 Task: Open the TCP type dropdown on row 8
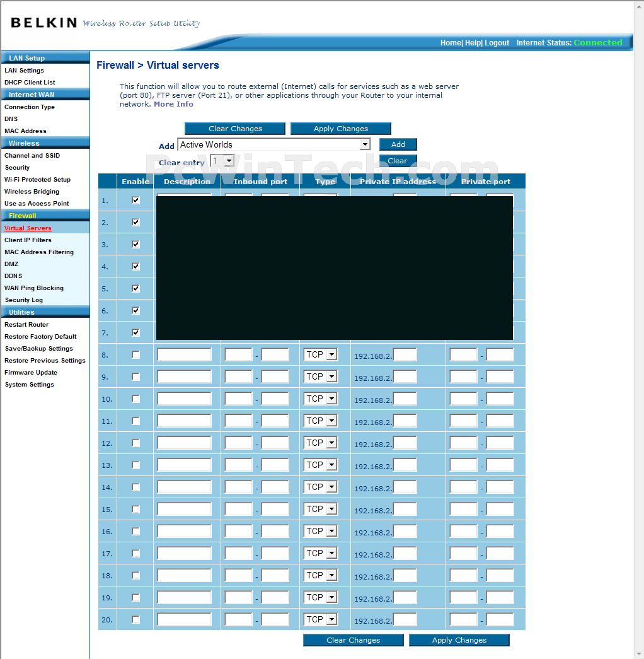coord(320,354)
